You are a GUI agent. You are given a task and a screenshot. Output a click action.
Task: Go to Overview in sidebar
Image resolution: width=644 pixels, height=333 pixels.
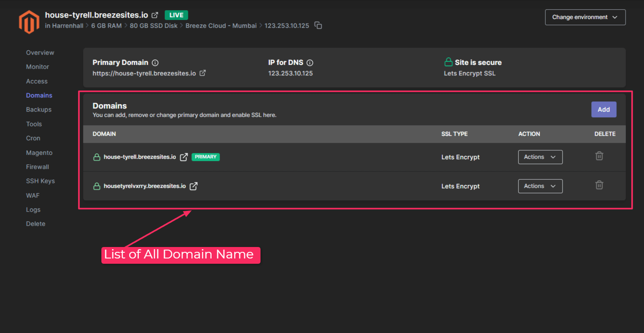40,52
